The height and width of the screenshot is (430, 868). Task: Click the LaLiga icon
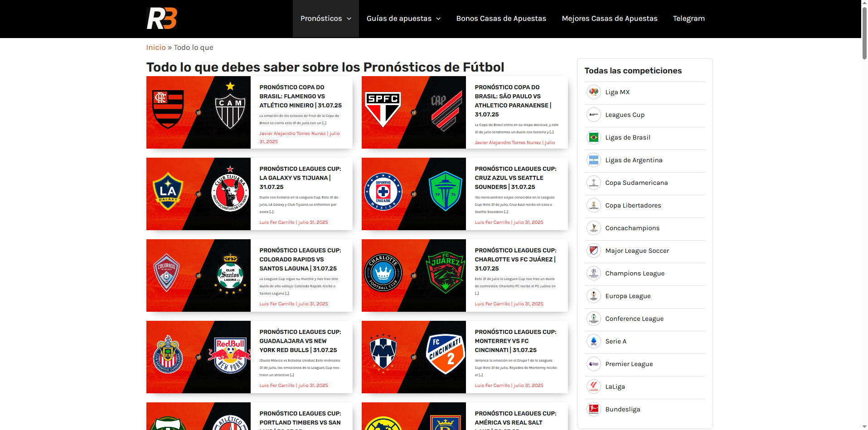pos(594,387)
